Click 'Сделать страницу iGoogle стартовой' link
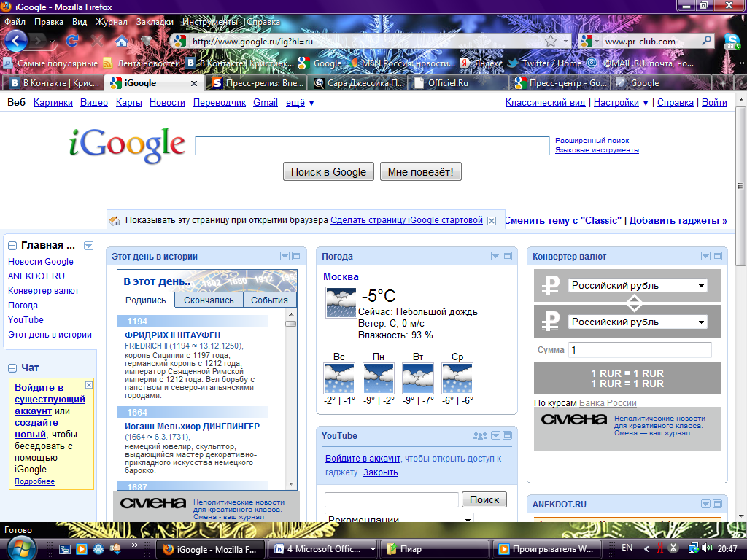Image resolution: width=747 pixels, height=560 pixels. tap(406, 220)
